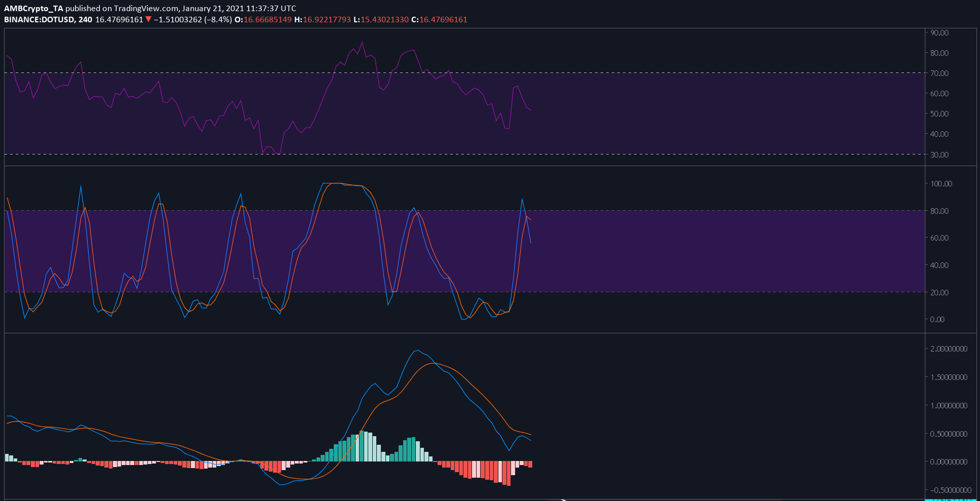Click the 70.00 label on RSI axis
This screenshot has height=501, width=980.
(x=939, y=73)
